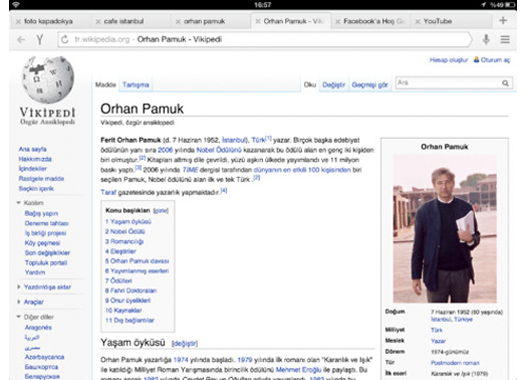Go back using the left arrow icon

tap(21, 40)
